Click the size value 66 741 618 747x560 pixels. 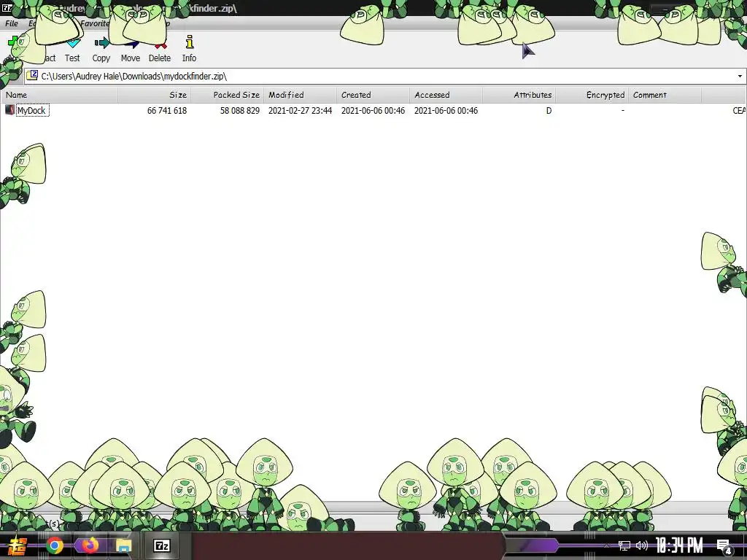[167, 111]
